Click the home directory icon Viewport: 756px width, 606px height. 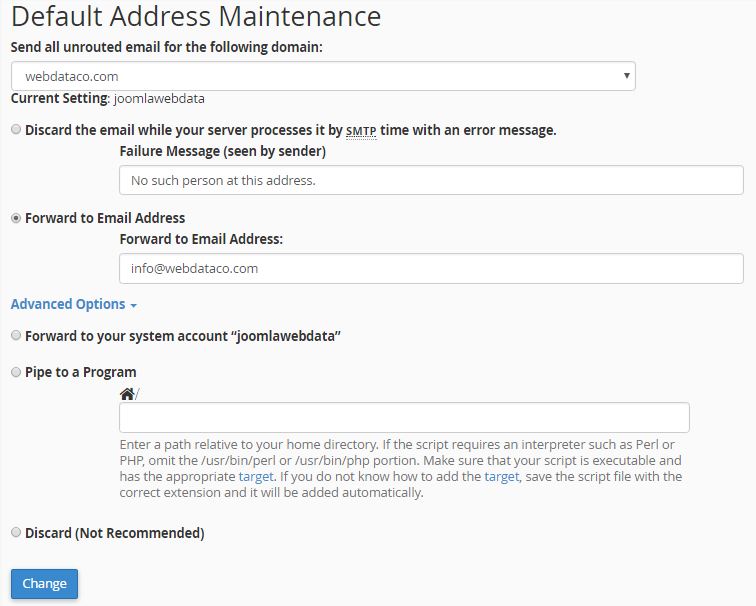click(x=127, y=394)
